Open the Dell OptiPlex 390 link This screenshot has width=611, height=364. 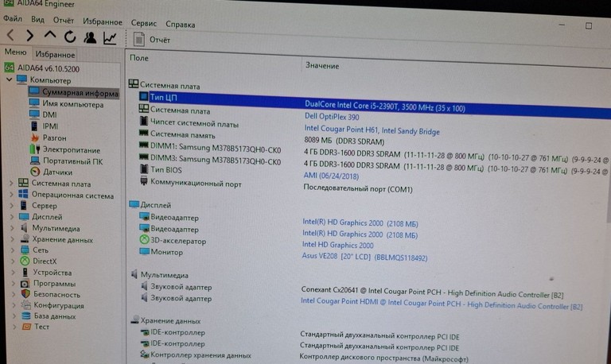coord(332,116)
